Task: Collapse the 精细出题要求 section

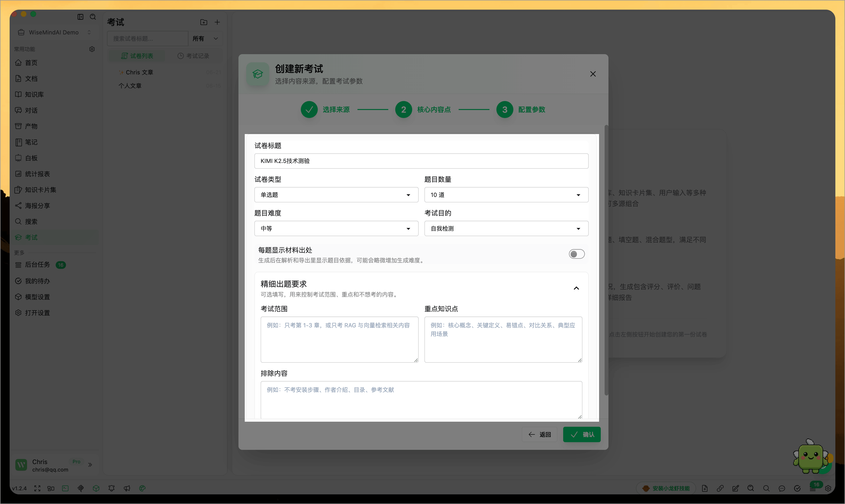Action: [576, 288]
